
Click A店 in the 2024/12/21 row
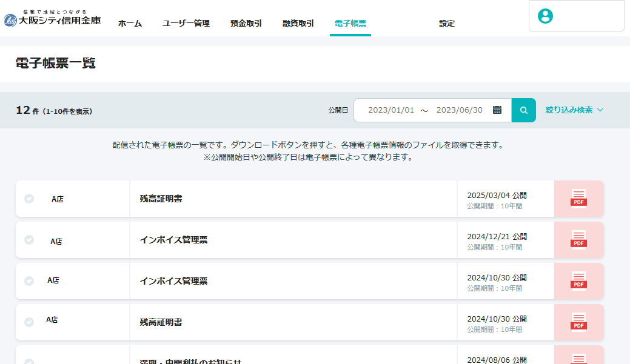pyautogui.click(x=56, y=242)
